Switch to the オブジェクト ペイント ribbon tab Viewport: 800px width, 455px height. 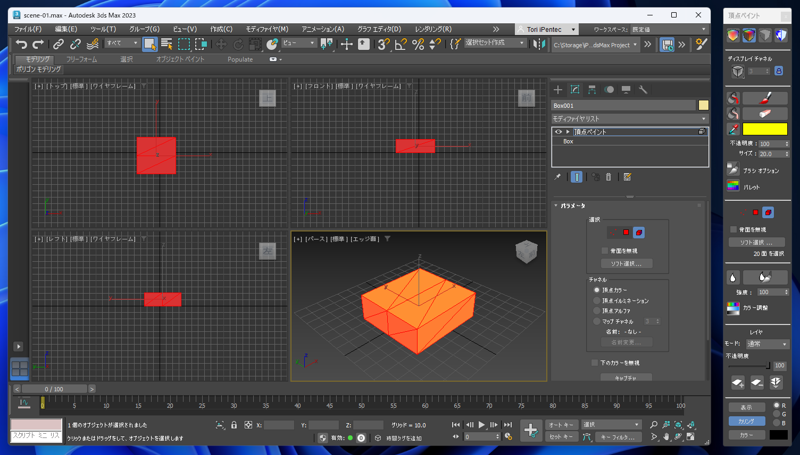180,59
